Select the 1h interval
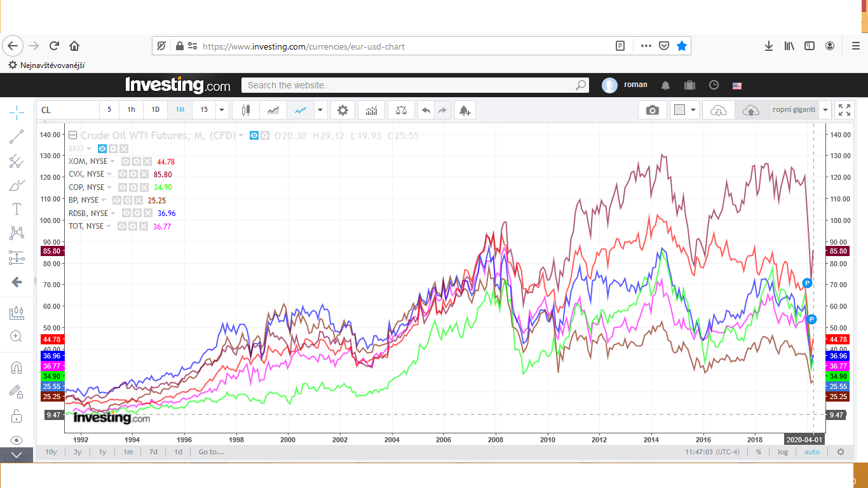868x488 pixels. point(131,110)
